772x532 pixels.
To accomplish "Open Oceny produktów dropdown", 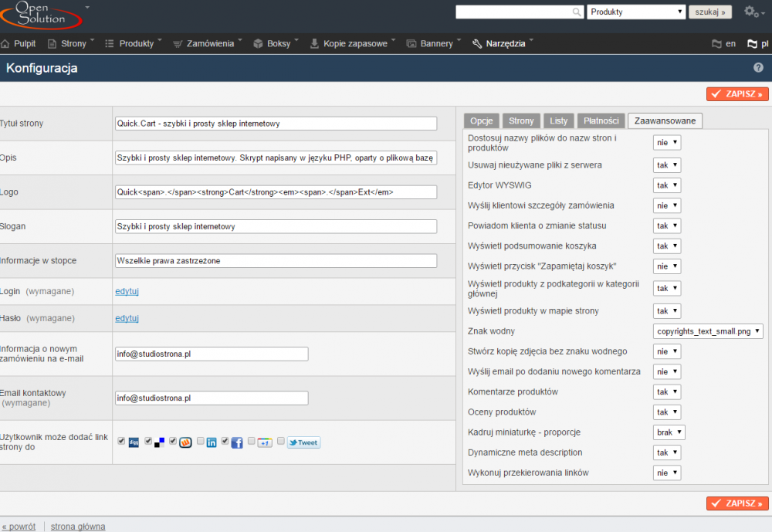I will [x=667, y=412].
